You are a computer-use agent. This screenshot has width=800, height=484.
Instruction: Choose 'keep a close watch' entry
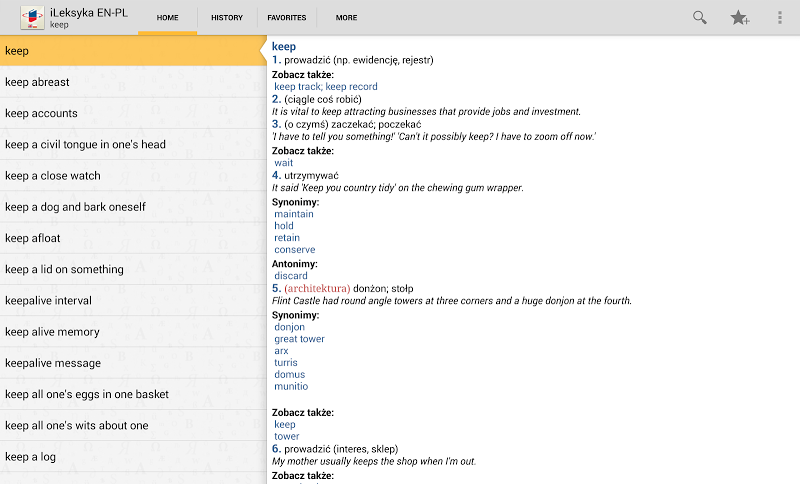[x=53, y=175]
